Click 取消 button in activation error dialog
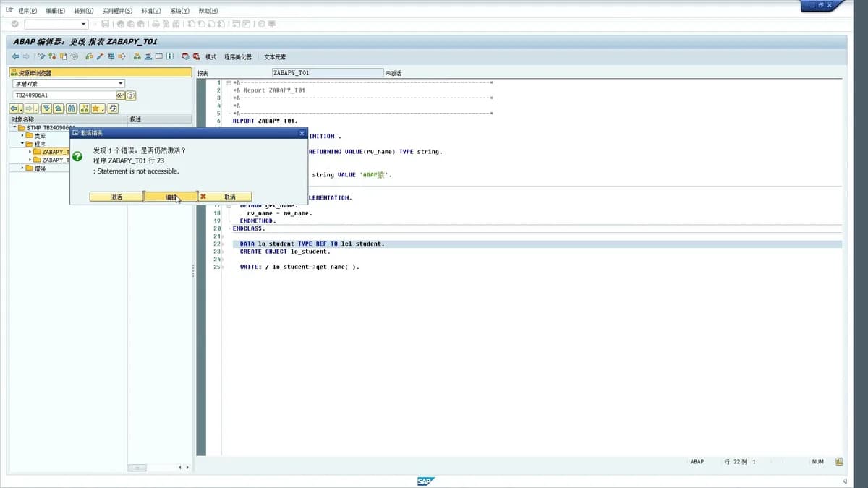The image size is (868, 488). [x=225, y=197]
